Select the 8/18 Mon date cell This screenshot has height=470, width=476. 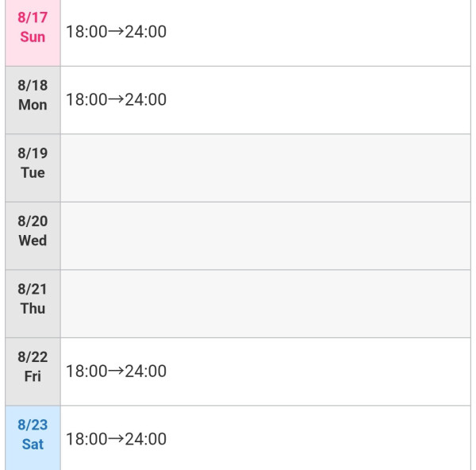point(33,100)
